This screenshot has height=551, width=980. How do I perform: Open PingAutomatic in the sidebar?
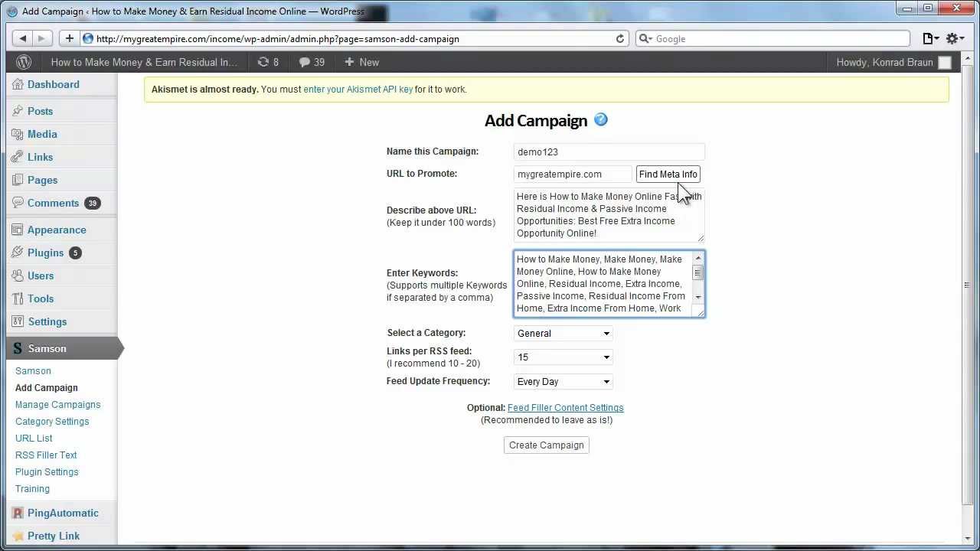pyautogui.click(x=63, y=513)
